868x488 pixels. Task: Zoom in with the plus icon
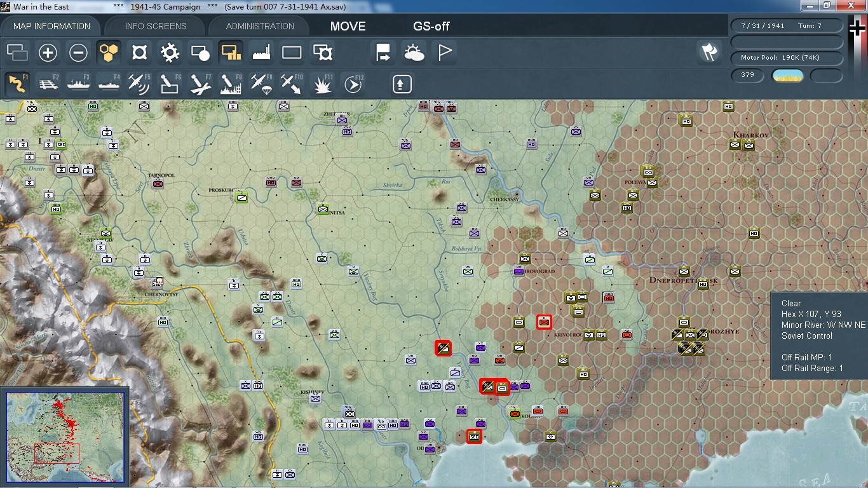[x=48, y=52]
